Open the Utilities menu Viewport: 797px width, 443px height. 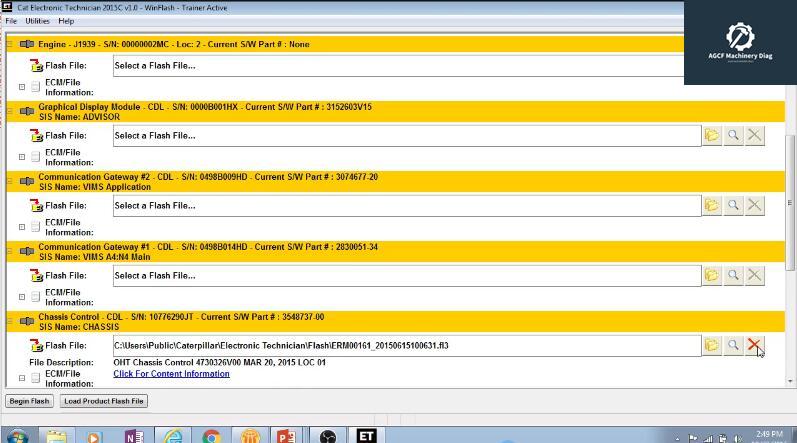[37, 21]
